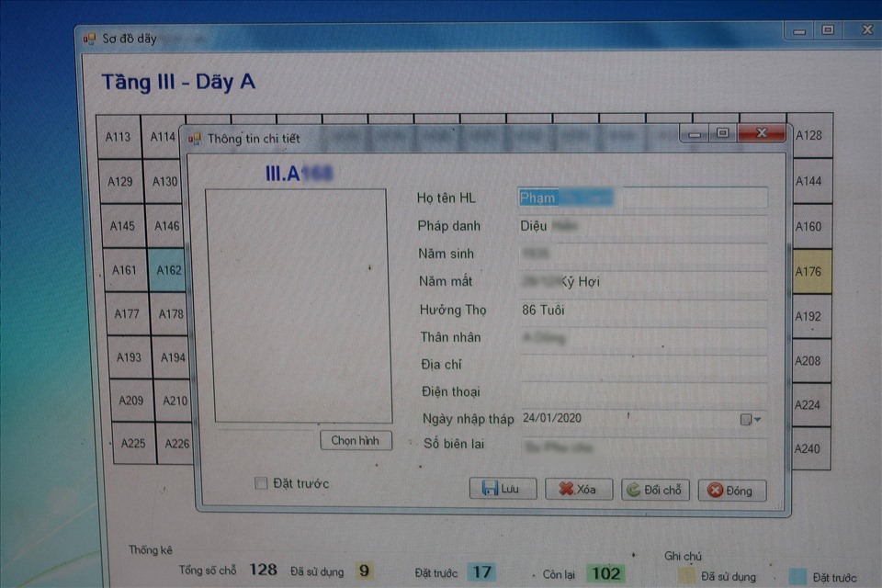Click the blue Đặt trước legend swatch
The height and width of the screenshot is (588, 882).
tap(797, 577)
